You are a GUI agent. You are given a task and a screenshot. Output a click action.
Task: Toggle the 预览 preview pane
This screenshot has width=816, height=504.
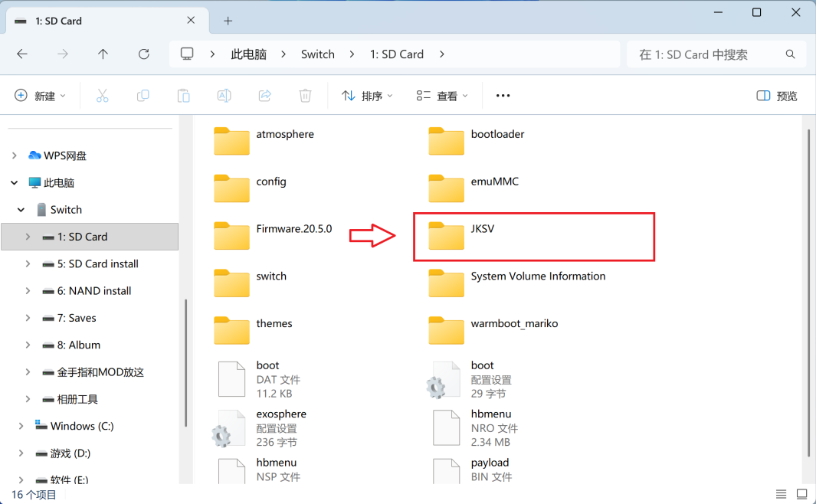(x=776, y=96)
